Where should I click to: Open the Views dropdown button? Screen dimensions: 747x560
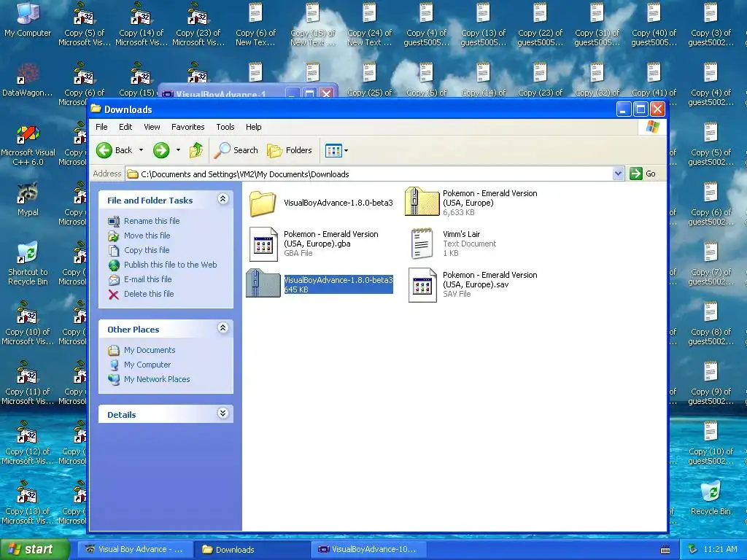coord(336,150)
